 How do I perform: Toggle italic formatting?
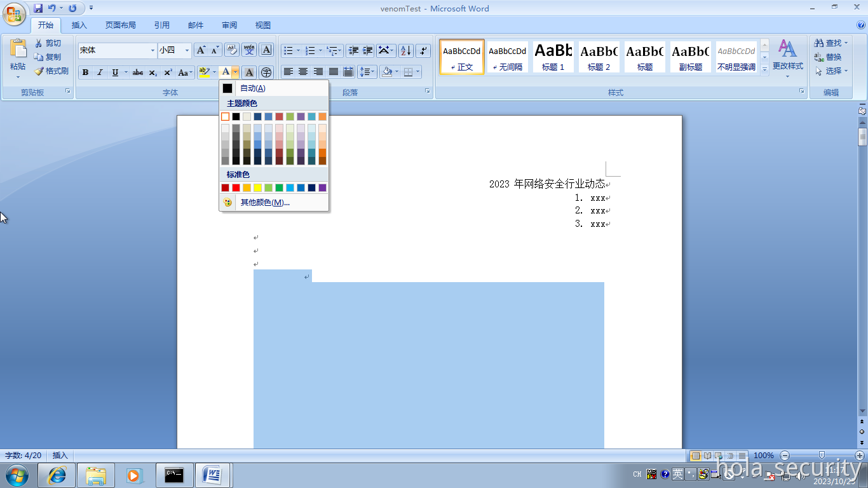pos(100,72)
